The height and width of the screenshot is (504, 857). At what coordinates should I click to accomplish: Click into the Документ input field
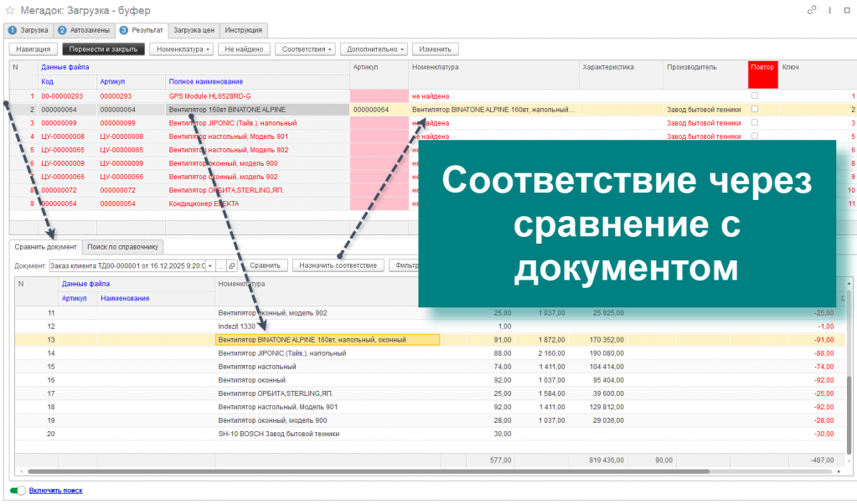127,265
